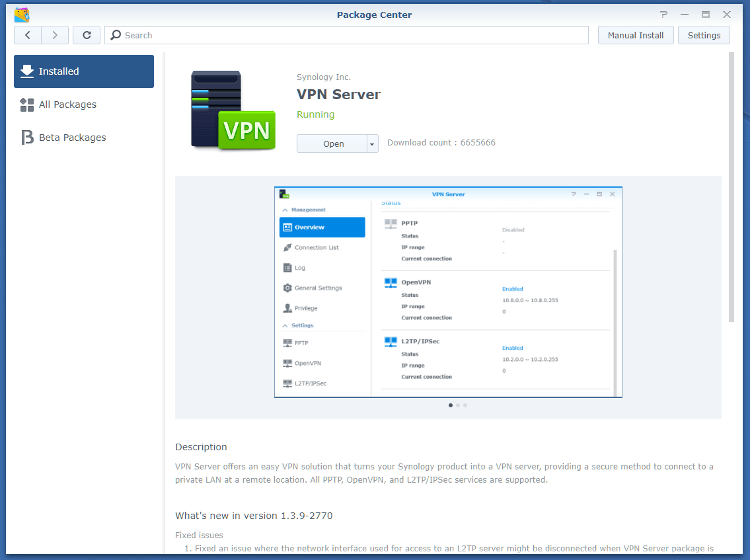Open the Package Center help question mark
This screenshot has height=560, width=750.
coord(663,14)
